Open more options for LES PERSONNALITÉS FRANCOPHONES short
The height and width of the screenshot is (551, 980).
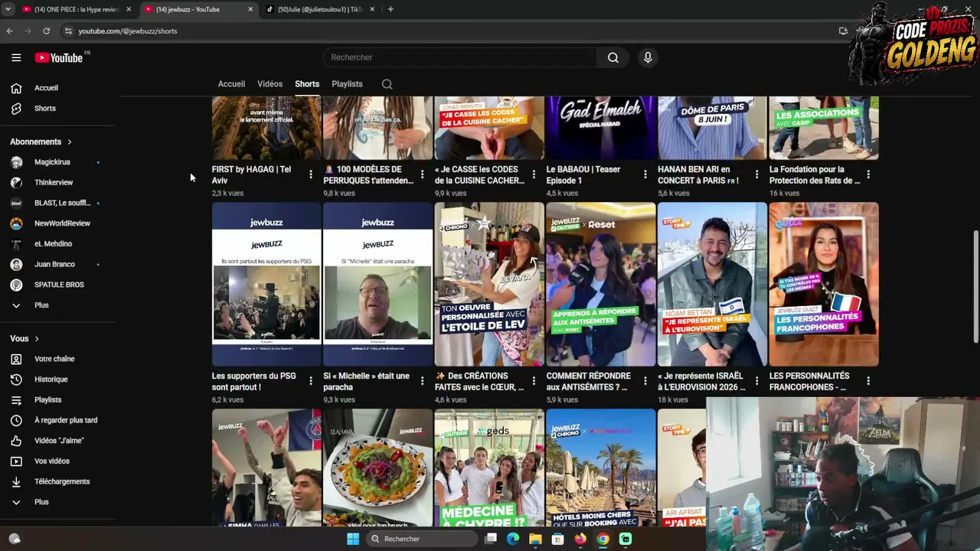click(x=867, y=381)
